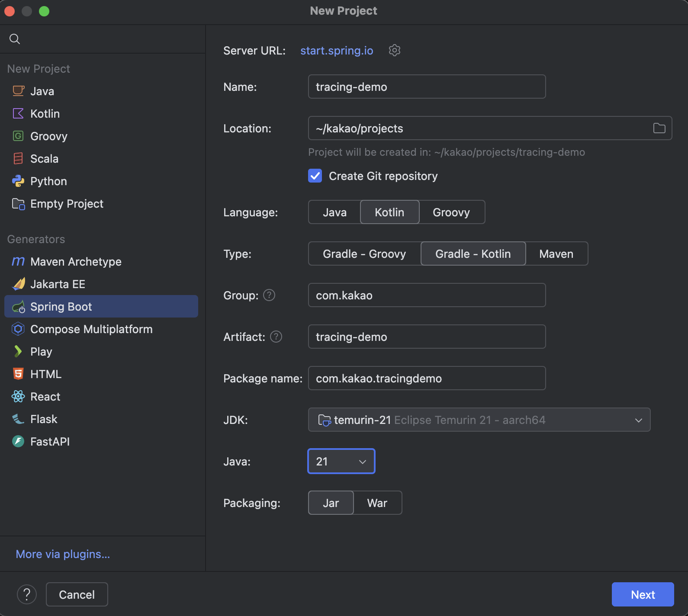Select Jakarta EE generator label

[x=58, y=284]
